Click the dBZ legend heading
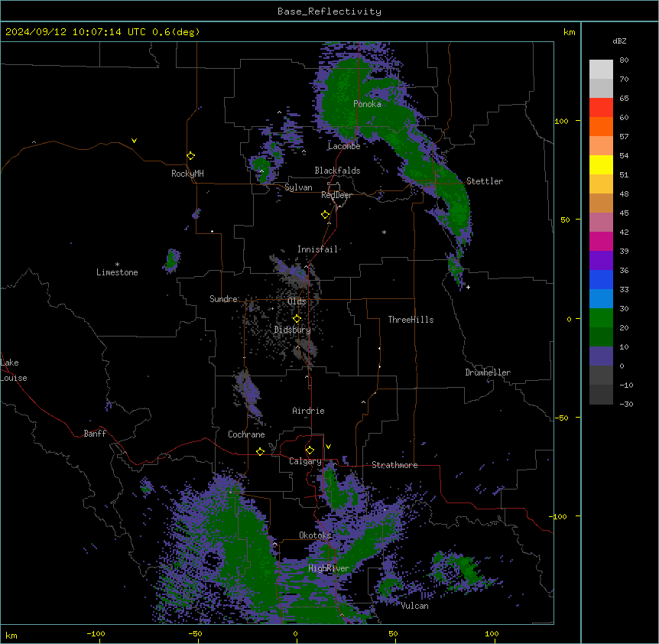This screenshot has width=659, height=644. tap(619, 41)
